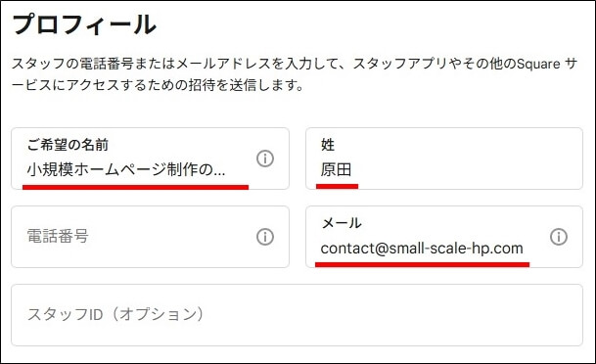Click the red underline beneath 原田
Image resolution: width=596 pixels, height=364 pixels.
(338, 186)
